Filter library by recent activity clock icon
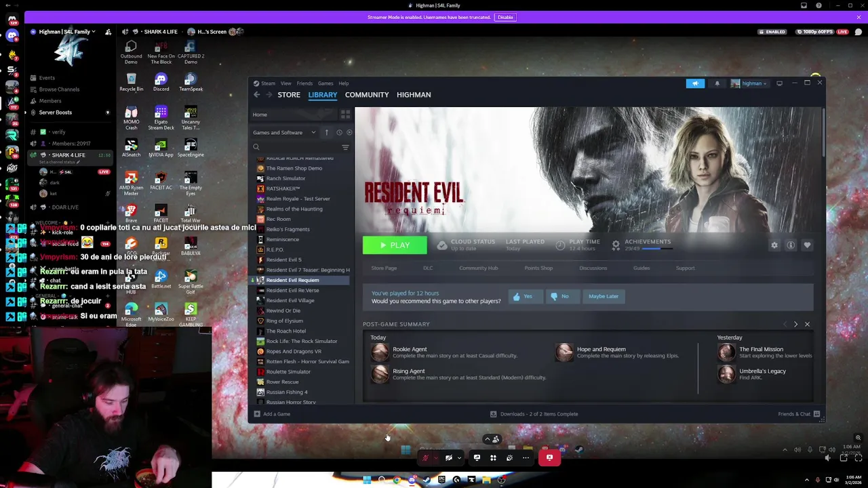868x488 pixels. click(x=339, y=132)
